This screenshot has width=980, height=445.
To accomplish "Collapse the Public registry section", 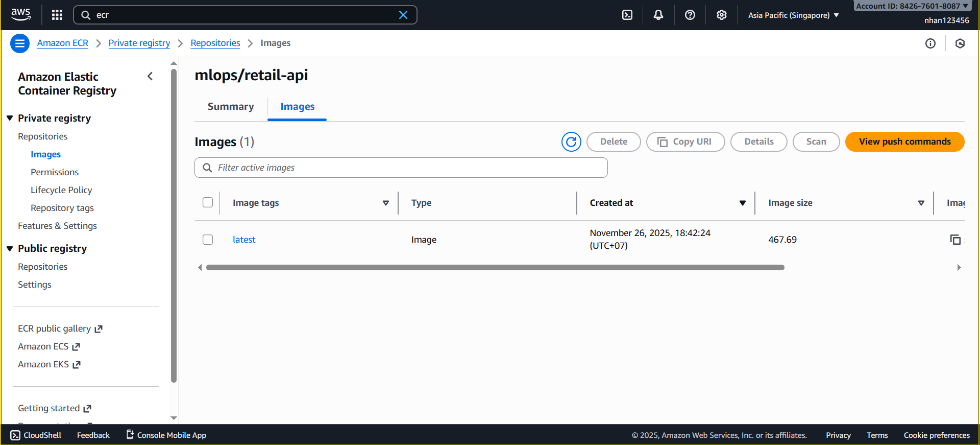I will (x=10, y=248).
